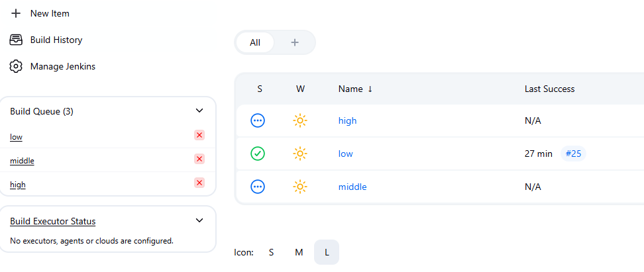Cancel the queued low build

(199, 135)
